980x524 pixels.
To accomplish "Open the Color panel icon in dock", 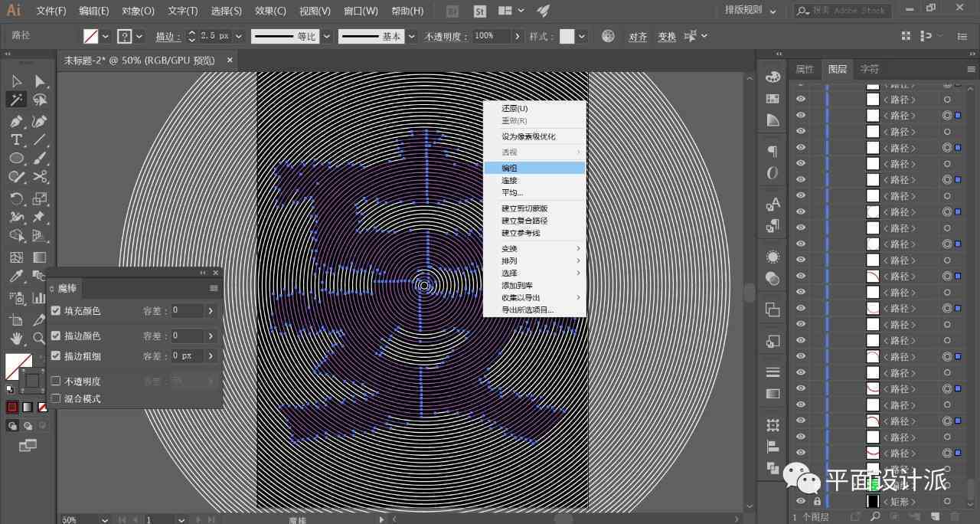I will point(773,77).
